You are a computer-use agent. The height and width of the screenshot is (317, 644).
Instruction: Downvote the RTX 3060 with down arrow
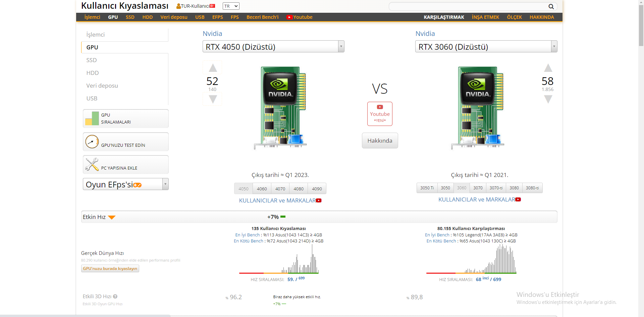548,99
